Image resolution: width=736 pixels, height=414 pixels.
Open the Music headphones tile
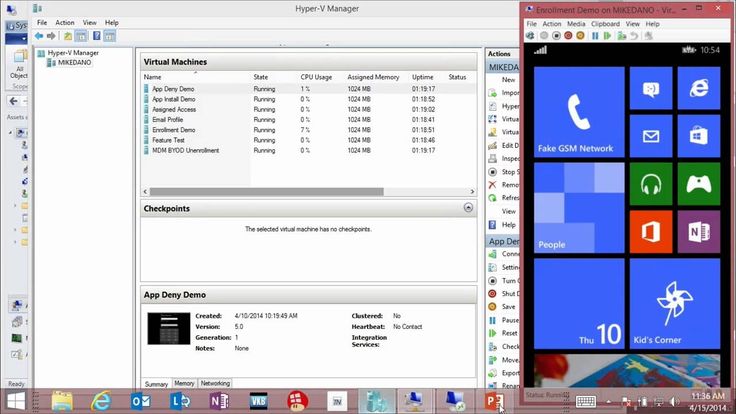click(651, 184)
